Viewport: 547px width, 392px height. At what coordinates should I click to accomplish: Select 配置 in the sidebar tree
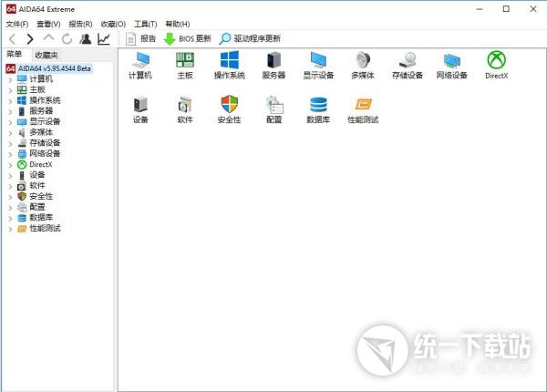tap(37, 207)
